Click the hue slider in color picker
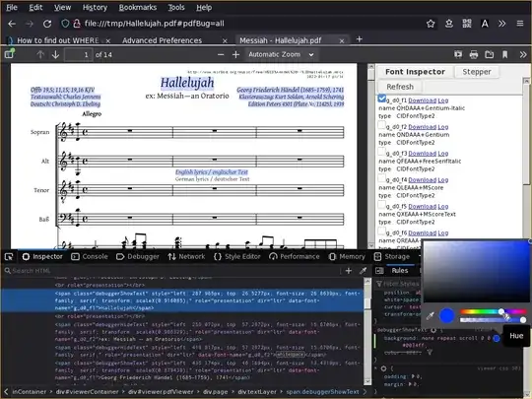This screenshot has height=399, width=532. pyautogui.click(x=493, y=311)
